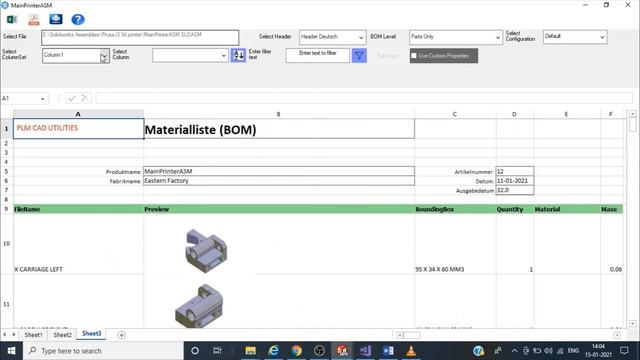Click Materialliste (BOM) title cell
640x360 pixels.
[x=279, y=129]
